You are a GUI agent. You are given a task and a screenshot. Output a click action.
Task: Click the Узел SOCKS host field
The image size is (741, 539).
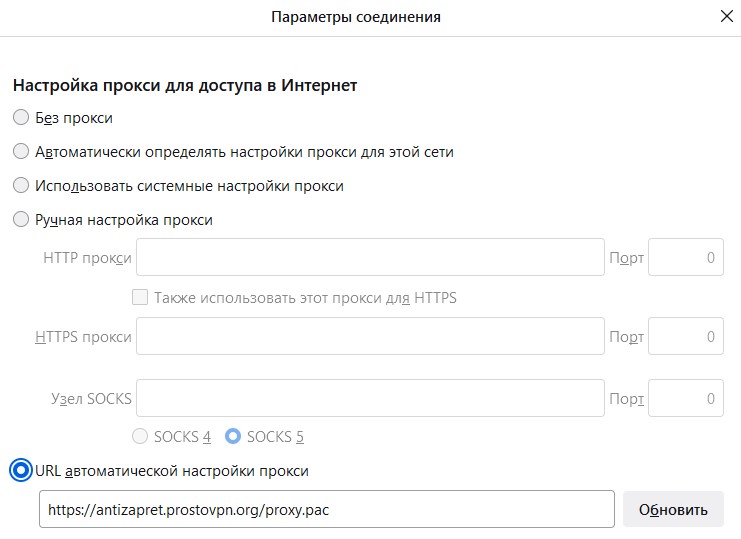pyautogui.click(x=370, y=399)
